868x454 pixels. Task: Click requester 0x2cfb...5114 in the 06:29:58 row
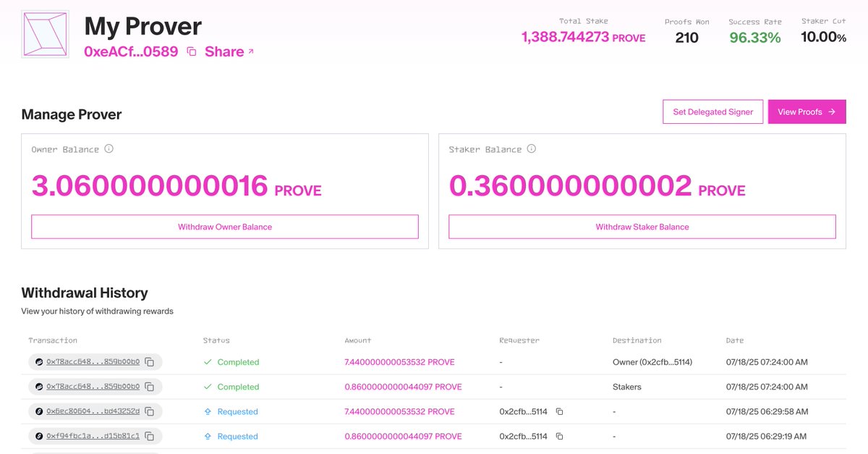(523, 411)
